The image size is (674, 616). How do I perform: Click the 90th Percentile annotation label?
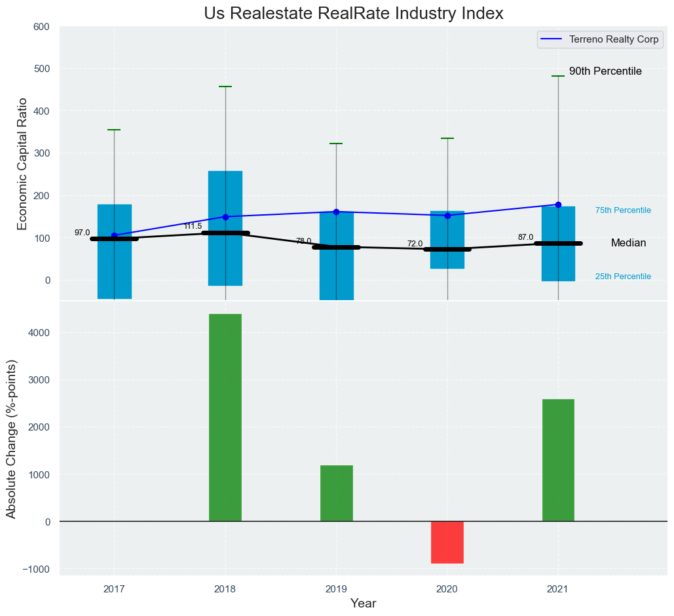click(605, 71)
